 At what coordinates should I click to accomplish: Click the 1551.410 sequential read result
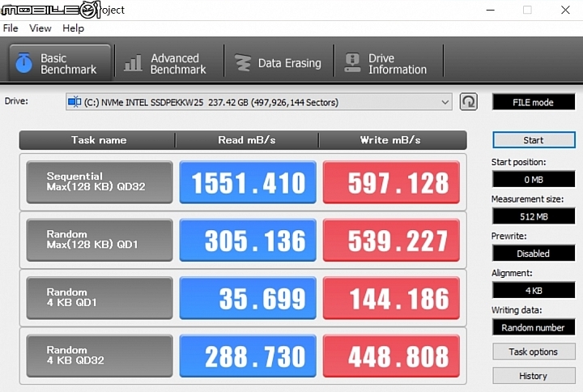248,182
